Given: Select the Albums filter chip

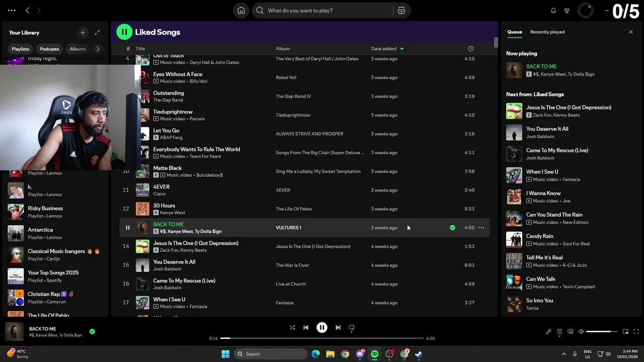Looking at the screenshot, I should (78, 49).
